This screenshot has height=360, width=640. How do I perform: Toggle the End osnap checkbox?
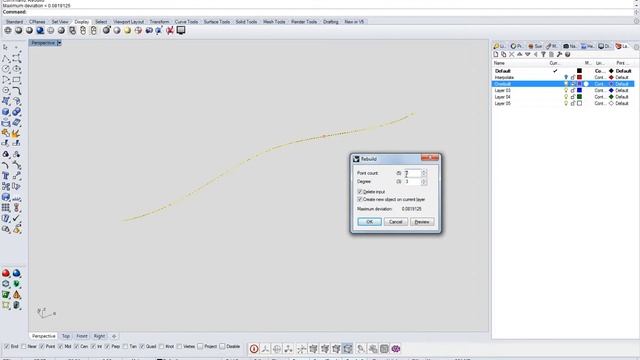coord(7,346)
